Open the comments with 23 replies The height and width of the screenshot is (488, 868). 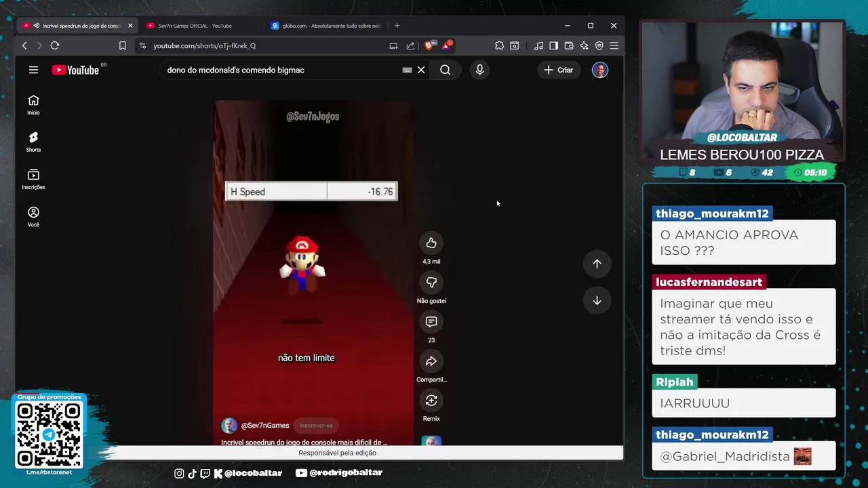pyautogui.click(x=431, y=322)
